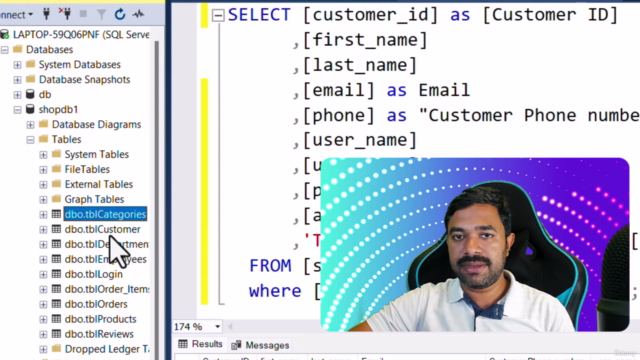Click the where keyword in query

(x=275, y=291)
